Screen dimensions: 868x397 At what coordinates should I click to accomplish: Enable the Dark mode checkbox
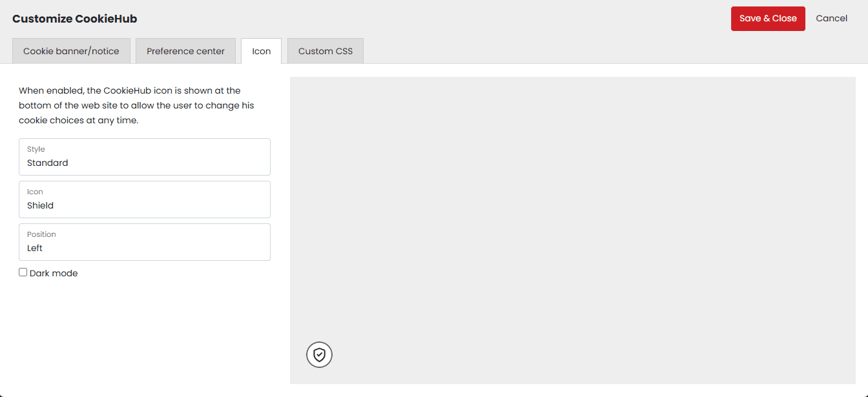click(23, 272)
